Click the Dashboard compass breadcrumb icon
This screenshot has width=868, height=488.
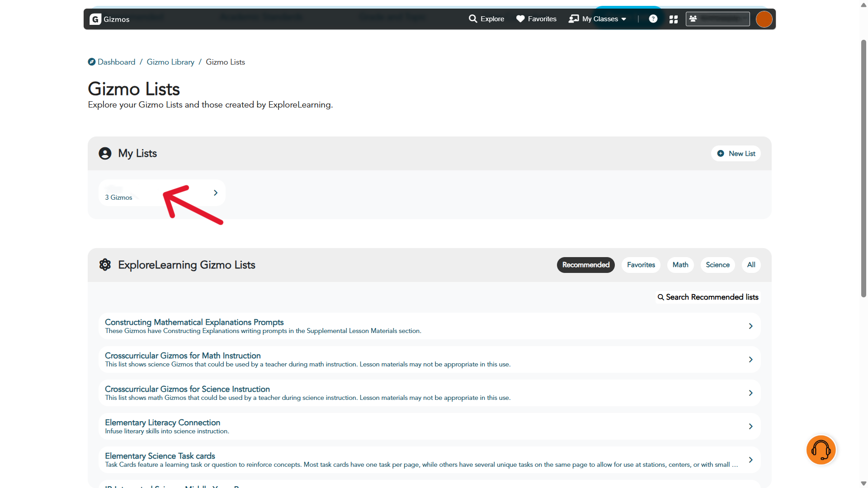(x=92, y=62)
